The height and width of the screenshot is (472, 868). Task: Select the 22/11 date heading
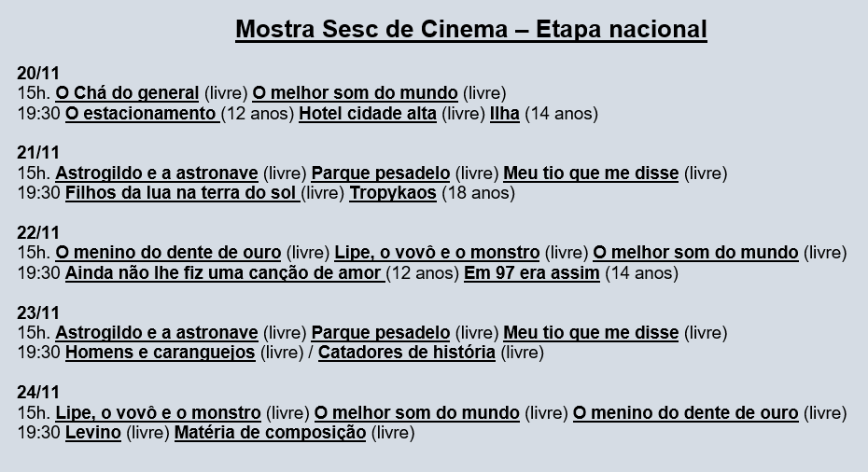(37, 233)
